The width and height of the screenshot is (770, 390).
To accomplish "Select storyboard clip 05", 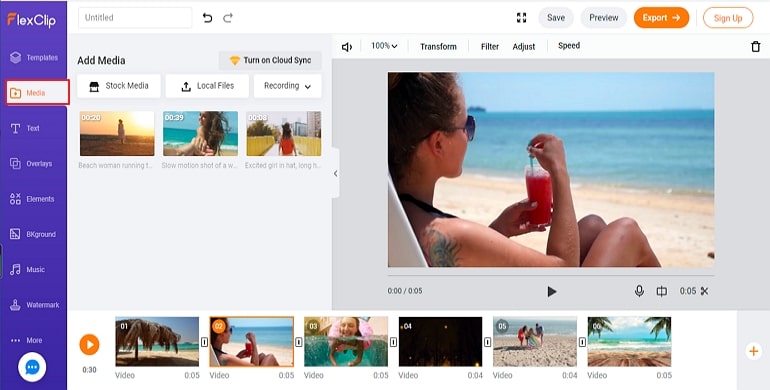I will click(535, 342).
